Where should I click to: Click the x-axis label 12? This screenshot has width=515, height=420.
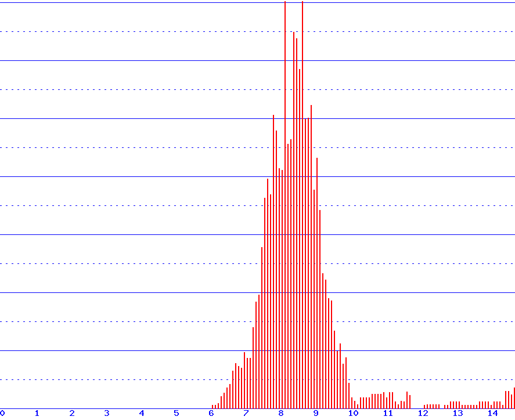tap(423, 413)
